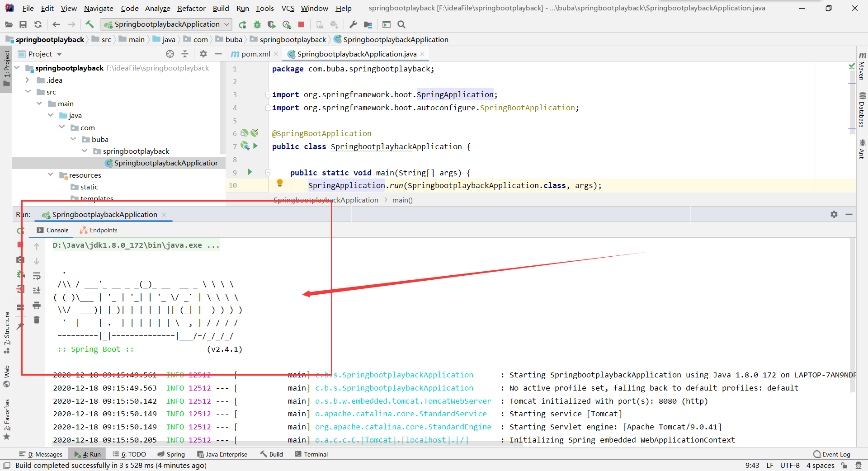This screenshot has height=471, width=868.
Task: Toggle the Database tool window stripe
Action: (x=862, y=110)
